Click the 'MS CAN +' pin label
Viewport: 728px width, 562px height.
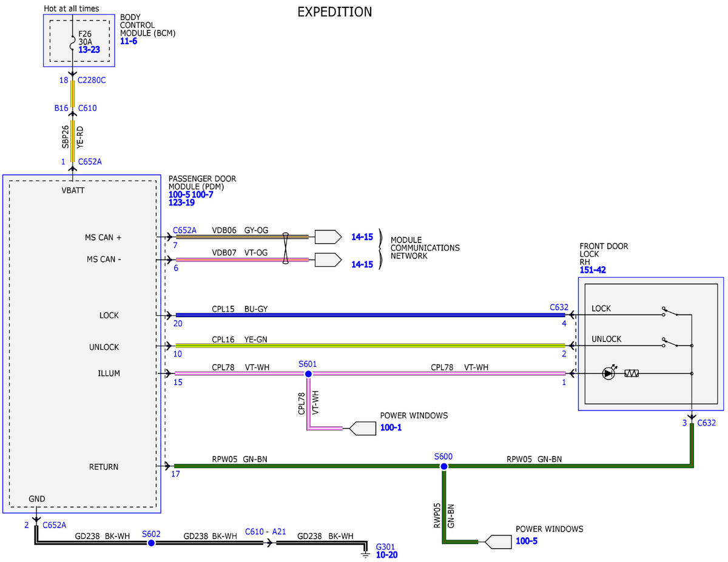tap(104, 237)
